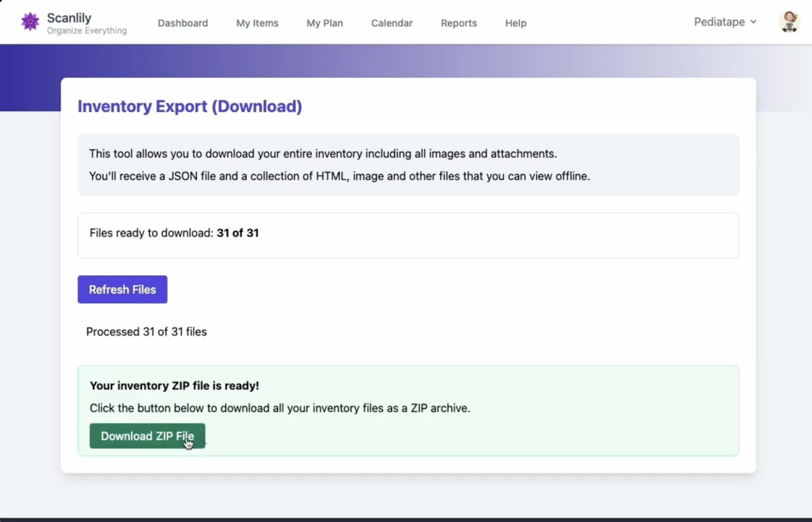Viewport: 812px width, 522px height.
Task: Open the Dashboard menu item
Action: coord(183,23)
